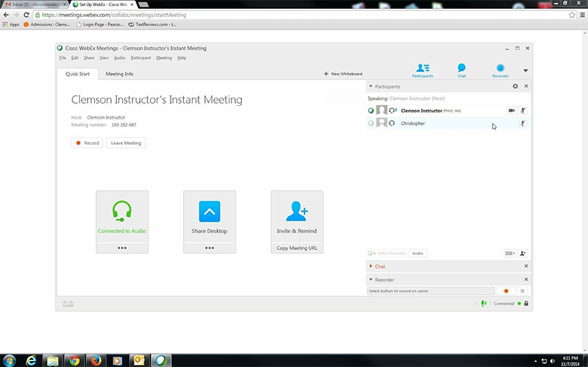Click the invite participant icon in panel footer
Screen dimensions: 588x367
523,253
